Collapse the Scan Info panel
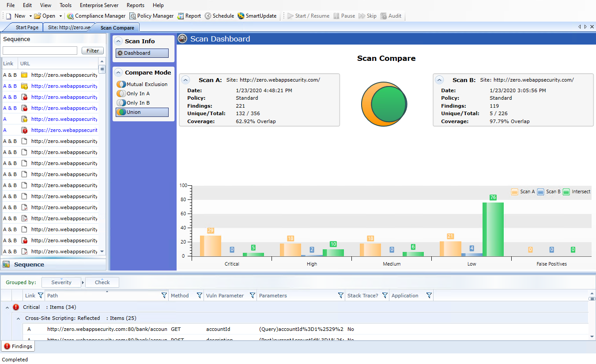Viewport: 596px width, 364px height. coord(118,41)
